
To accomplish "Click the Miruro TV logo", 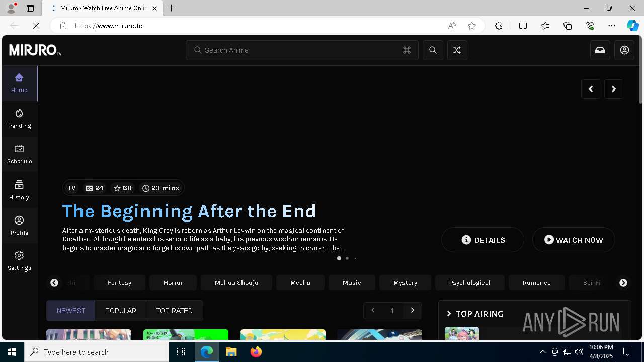I will [35, 50].
